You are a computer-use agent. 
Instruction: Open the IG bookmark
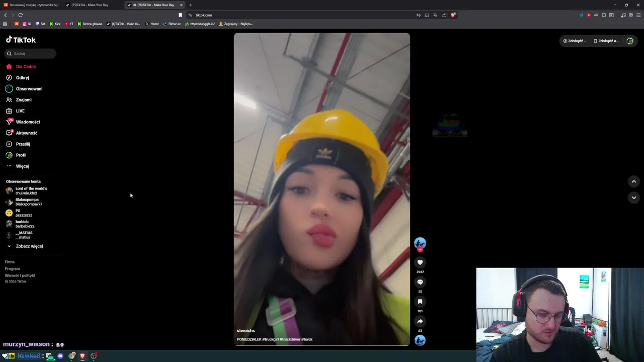[27, 24]
